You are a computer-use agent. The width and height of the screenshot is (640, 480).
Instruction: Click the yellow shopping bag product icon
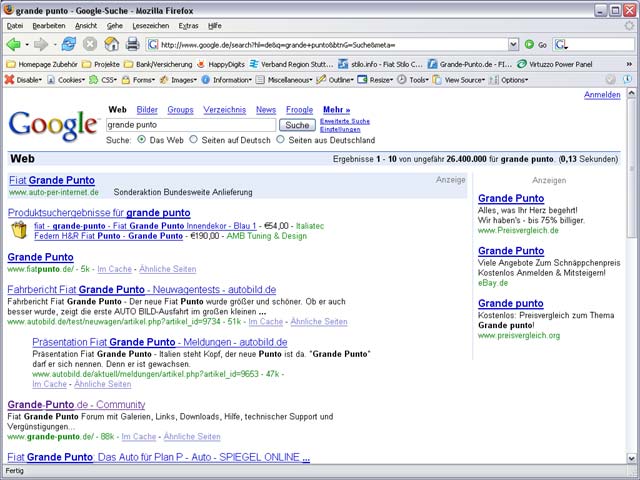[x=19, y=231]
